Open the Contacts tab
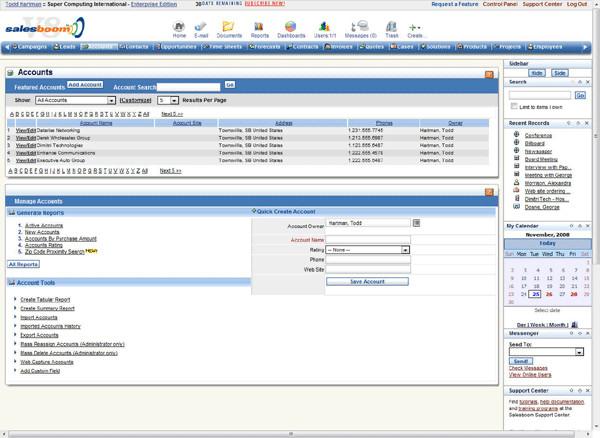Image resolution: width=600 pixels, height=438 pixels. tap(134, 47)
